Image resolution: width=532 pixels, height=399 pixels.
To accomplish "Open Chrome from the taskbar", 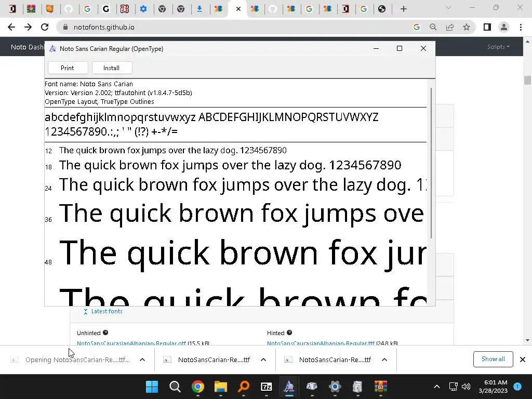I will pyautogui.click(x=198, y=387).
